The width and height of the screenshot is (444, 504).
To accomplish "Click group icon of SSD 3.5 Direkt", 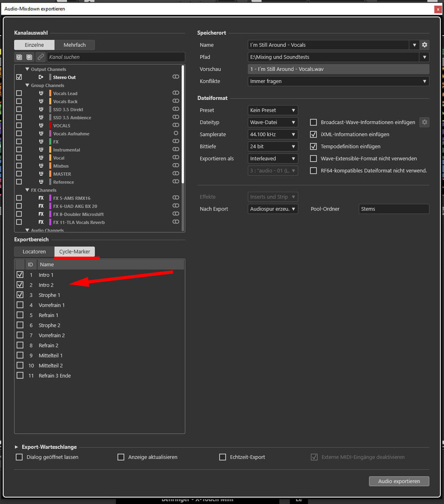I will coord(41,109).
